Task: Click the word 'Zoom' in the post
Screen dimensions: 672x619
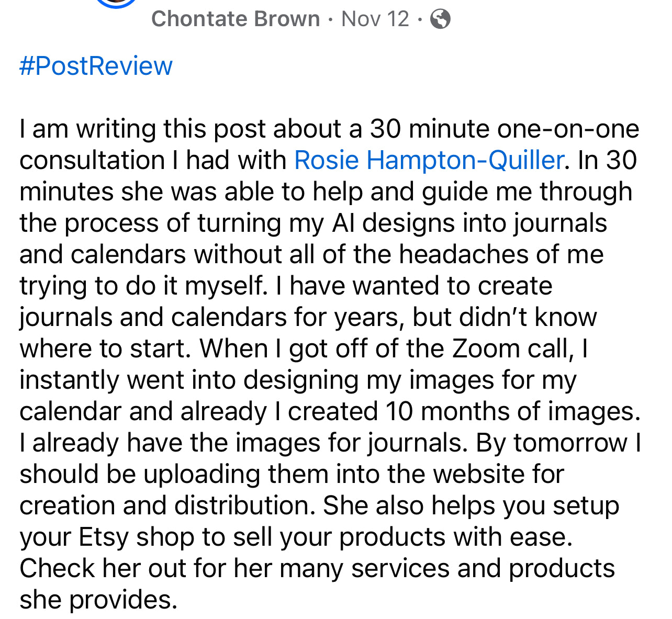Action: click(485, 348)
